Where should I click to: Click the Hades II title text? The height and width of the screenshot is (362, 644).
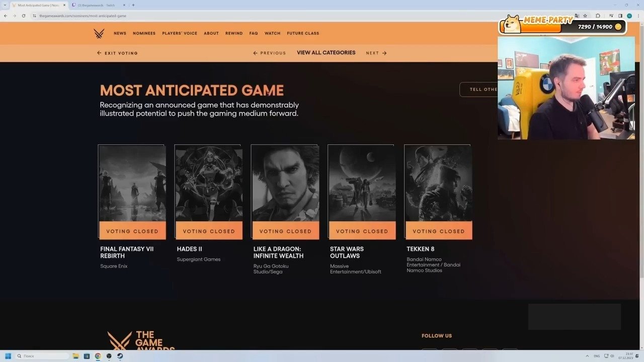[190, 249]
